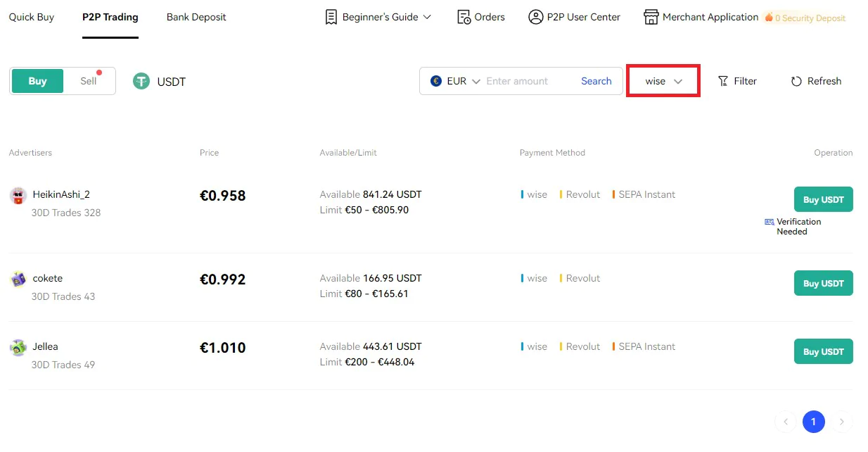
Task: Click the Refresh button
Action: [816, 81]
